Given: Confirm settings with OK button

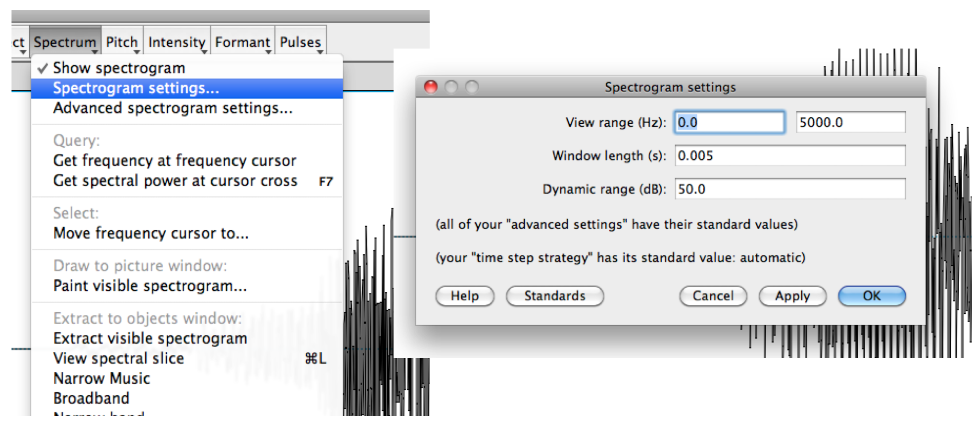Looking at the screenshot, I should coord(872,296).
